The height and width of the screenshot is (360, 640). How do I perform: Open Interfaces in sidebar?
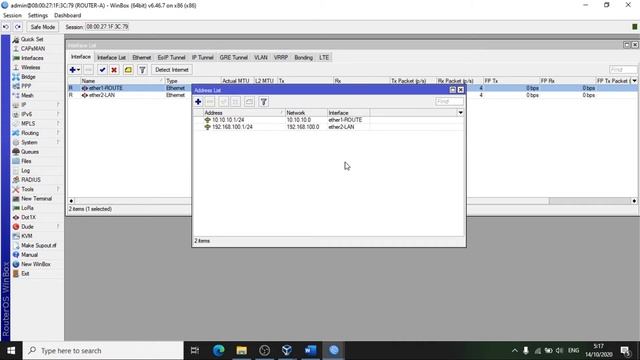point(32,58)
